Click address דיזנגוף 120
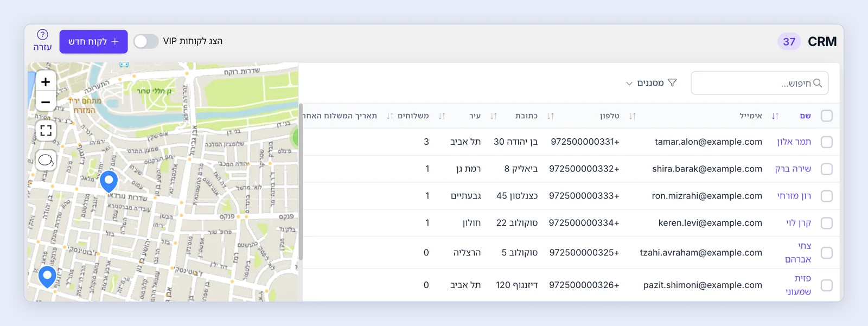 click(x=516, y=285)
